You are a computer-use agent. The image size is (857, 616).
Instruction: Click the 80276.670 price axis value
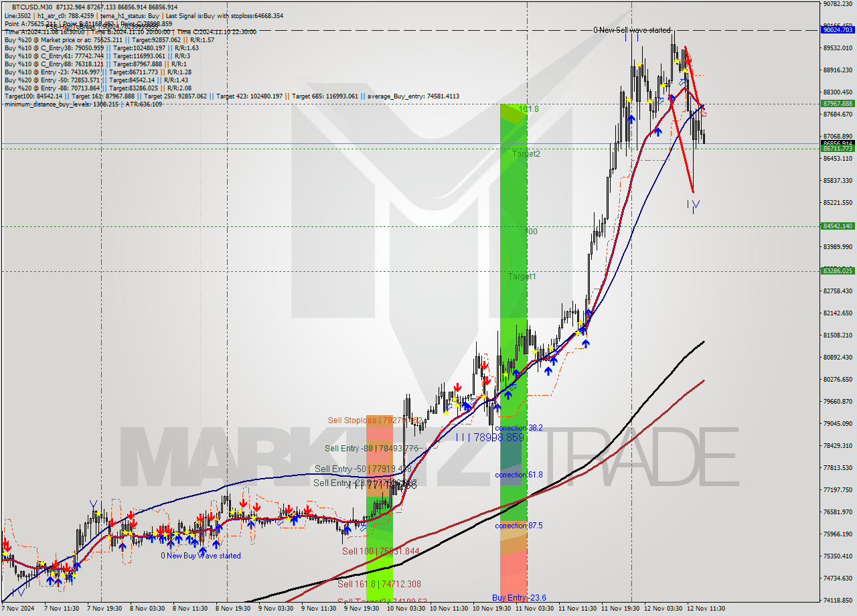coord(838,380)
